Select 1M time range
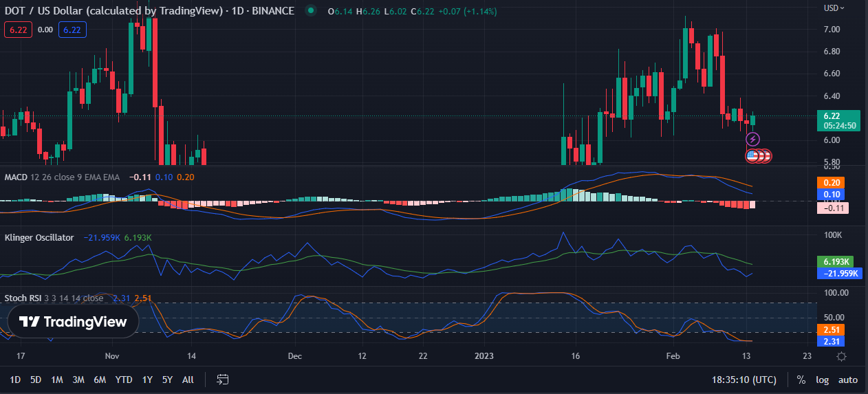Viewport: 868px width, 394px height. click(57, 380)
